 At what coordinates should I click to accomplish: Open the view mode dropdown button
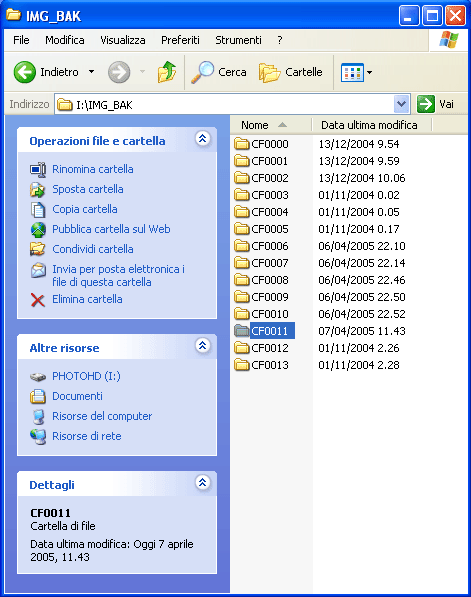[356, 72]
